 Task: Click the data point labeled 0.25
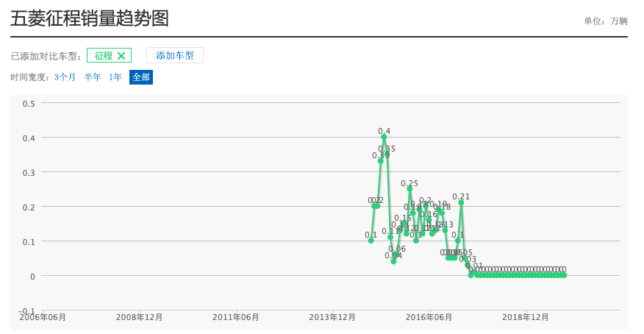[409, 188]
